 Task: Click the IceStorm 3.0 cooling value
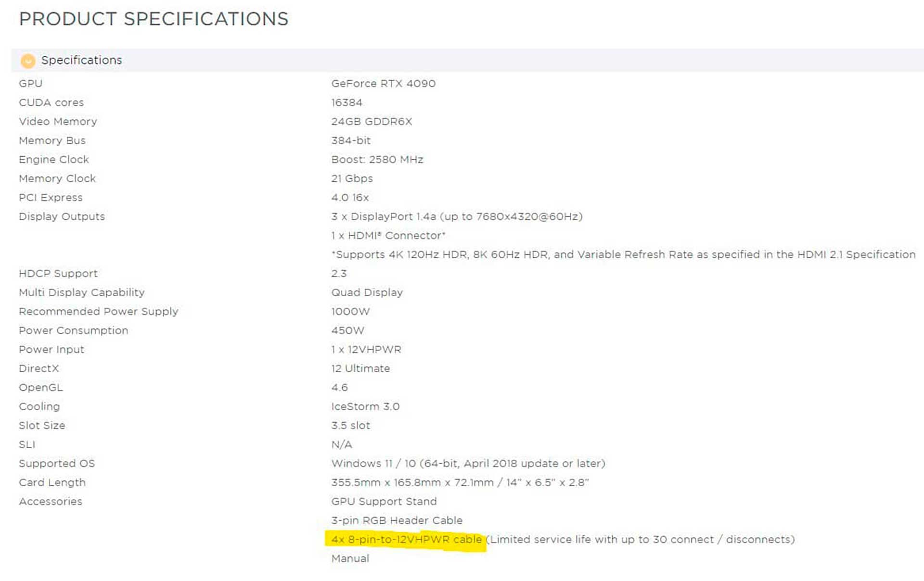click(365, 406)
